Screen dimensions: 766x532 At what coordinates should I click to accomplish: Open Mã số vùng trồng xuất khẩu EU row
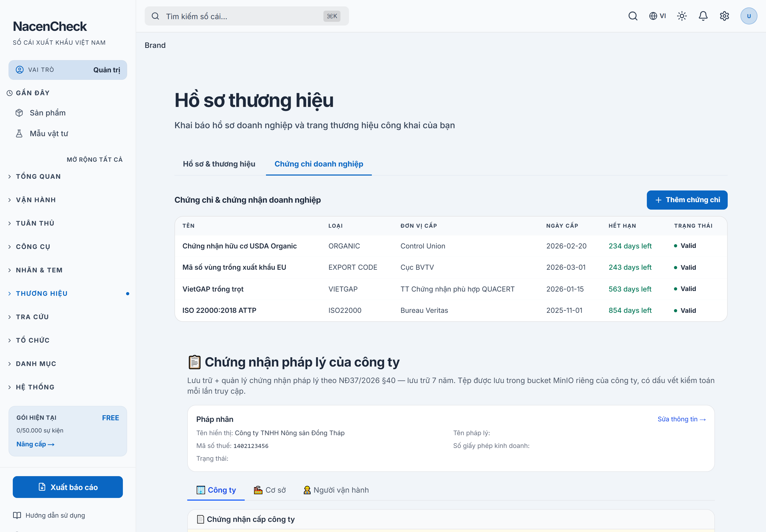pyautogui.click(x=451, y=267)
